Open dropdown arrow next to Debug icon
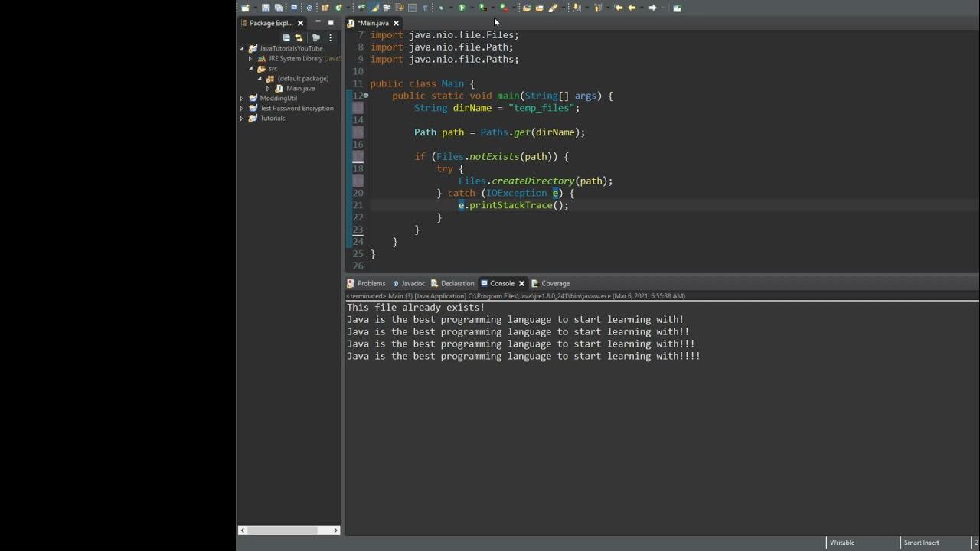This screenshot has height=551, width=980. coord(451,8)
